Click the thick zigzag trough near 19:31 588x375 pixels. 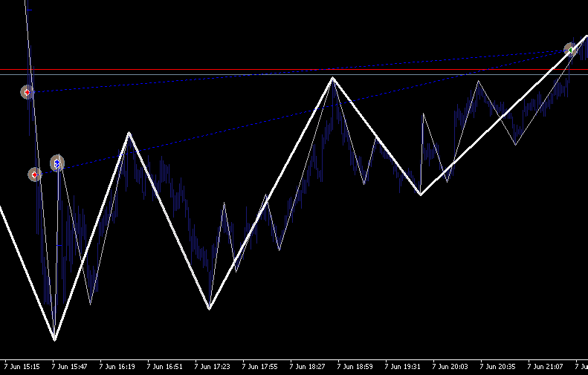[x=421, y=194]
